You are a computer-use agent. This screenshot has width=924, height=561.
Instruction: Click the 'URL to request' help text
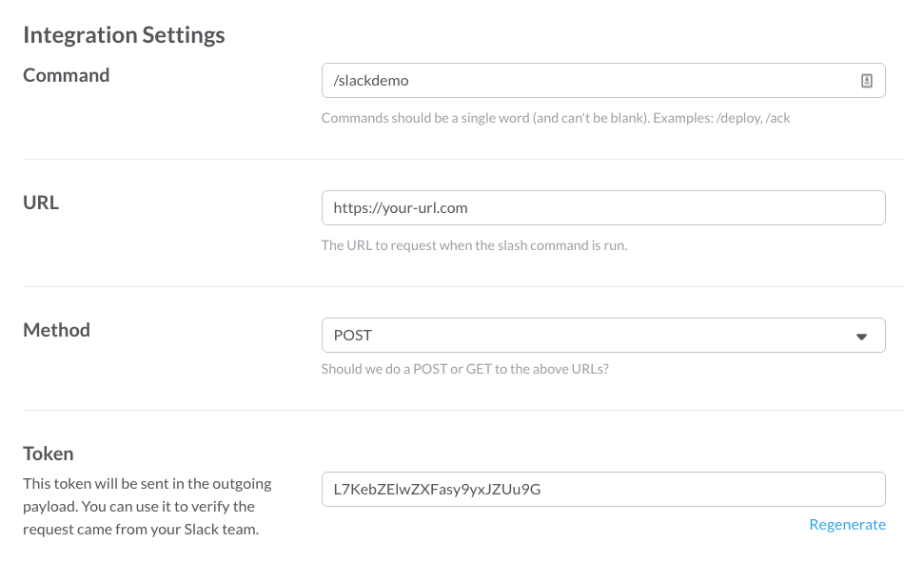pyautogui.click(x=474, y=245)
